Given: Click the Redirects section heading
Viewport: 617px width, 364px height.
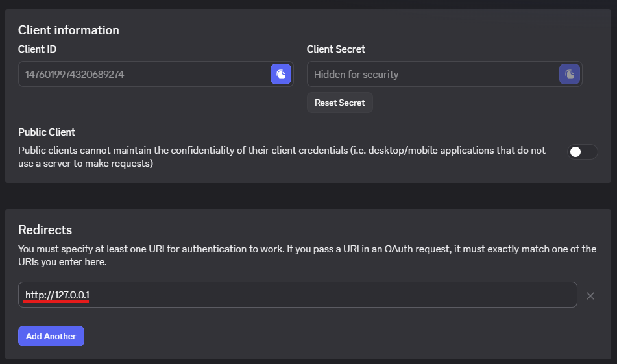Looking at the screenshot, I should 45,230.
